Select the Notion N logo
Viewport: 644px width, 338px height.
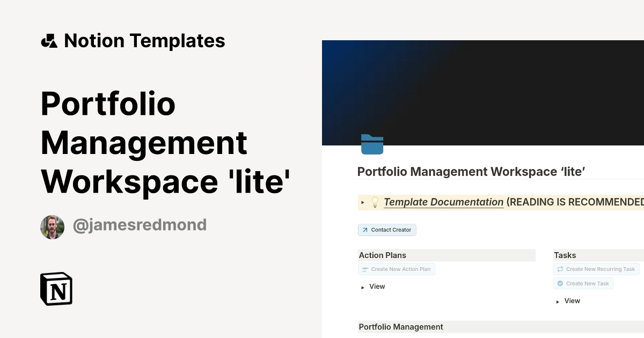pyautogui.click(x=56, y=289)
